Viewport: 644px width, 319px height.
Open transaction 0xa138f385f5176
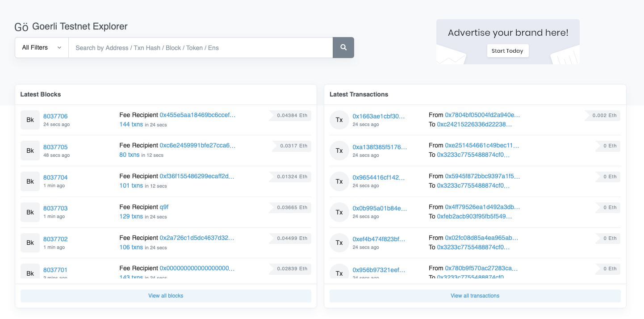[x=380, y=147]
